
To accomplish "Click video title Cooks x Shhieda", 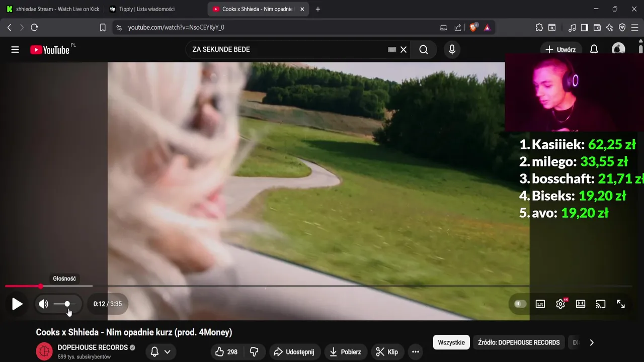I will coord(134,332).
